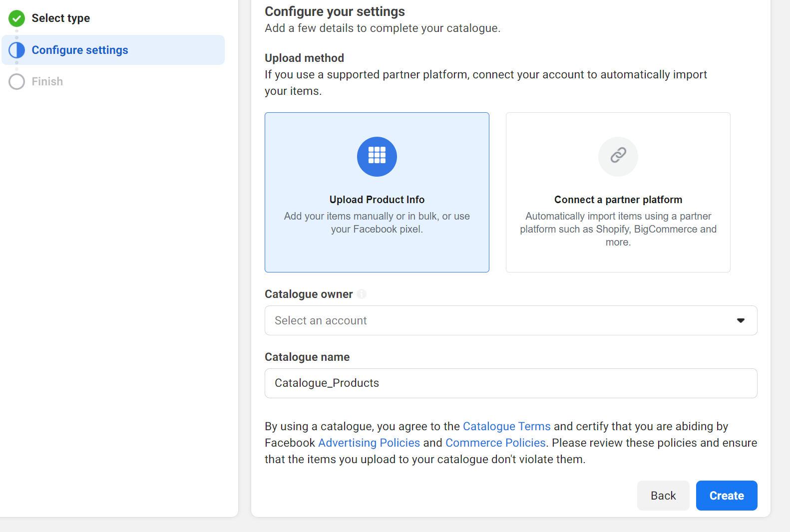
Task: Click the empty circle Finish step icon
Action: (x=16, y=81)
